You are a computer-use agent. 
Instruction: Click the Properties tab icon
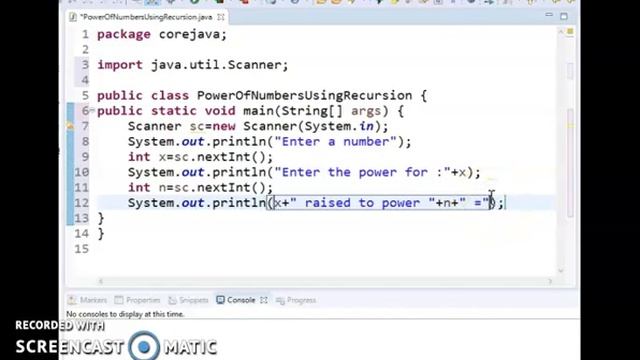click(119, 300)
